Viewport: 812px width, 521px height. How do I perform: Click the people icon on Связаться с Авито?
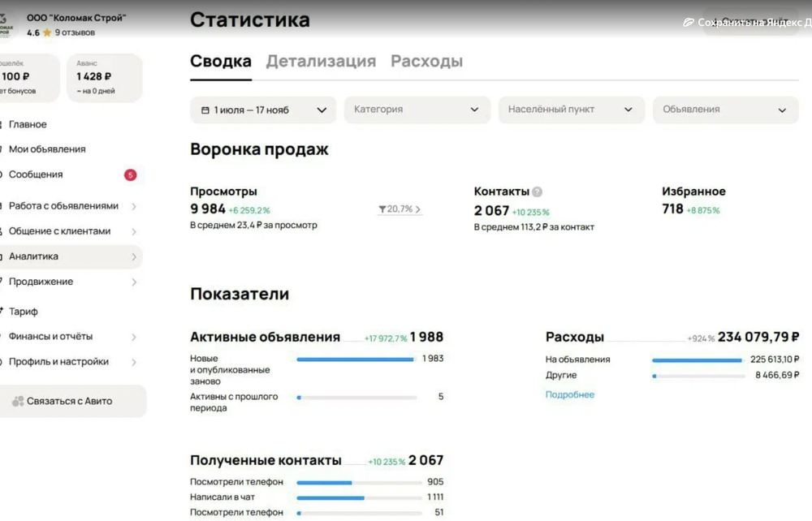click(x=18, y=401)
